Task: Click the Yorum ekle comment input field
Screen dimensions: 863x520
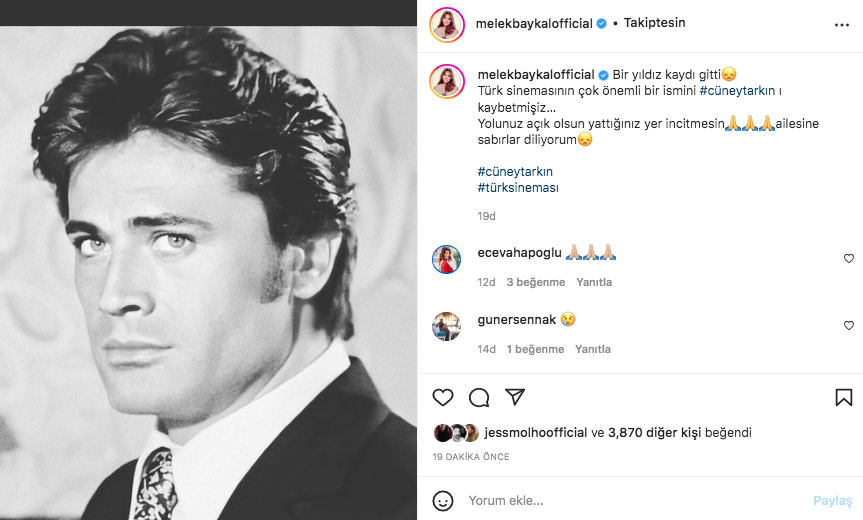Action: (x=630, y=500)
